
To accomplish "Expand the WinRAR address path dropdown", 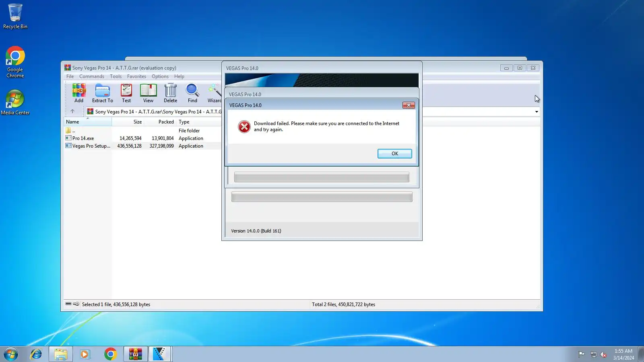I will click(537, 112).
